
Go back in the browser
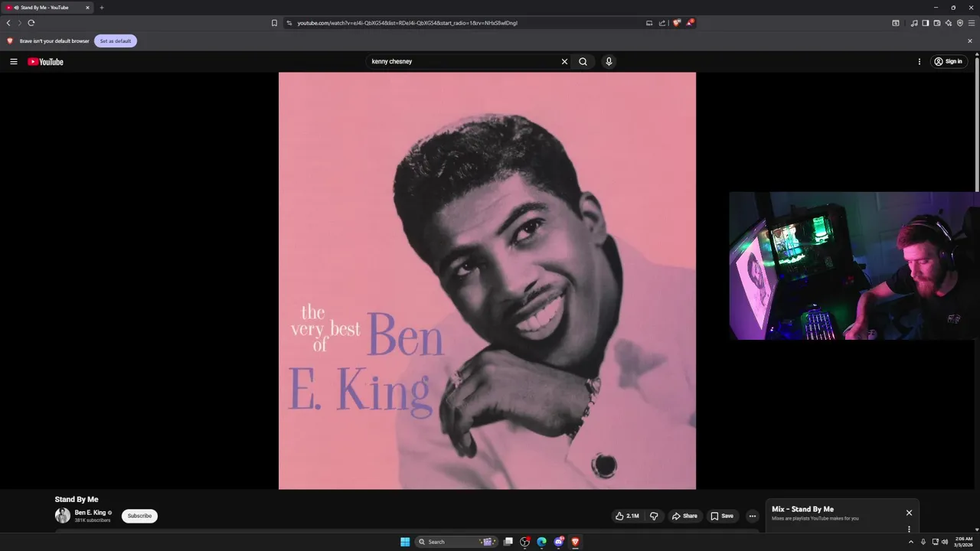8,23
